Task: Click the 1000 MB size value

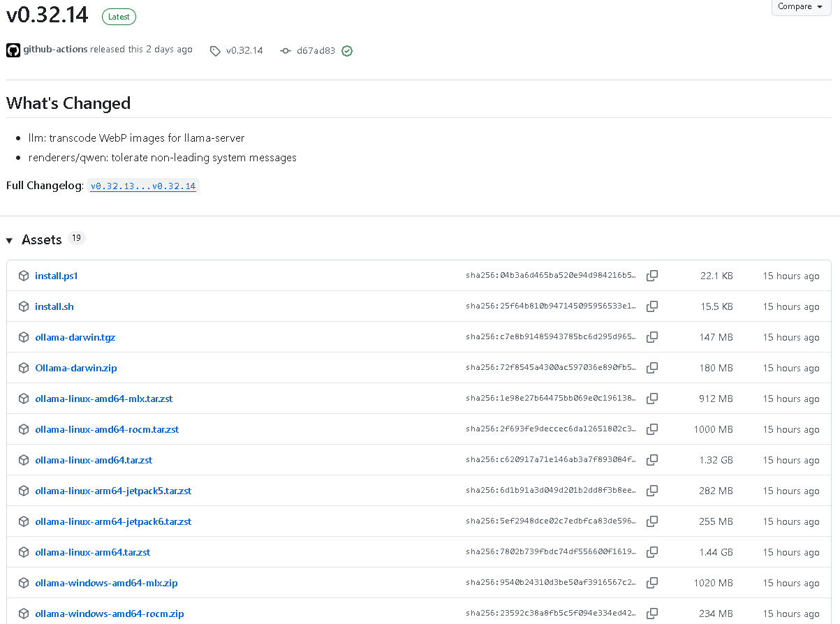Action: 714,429
